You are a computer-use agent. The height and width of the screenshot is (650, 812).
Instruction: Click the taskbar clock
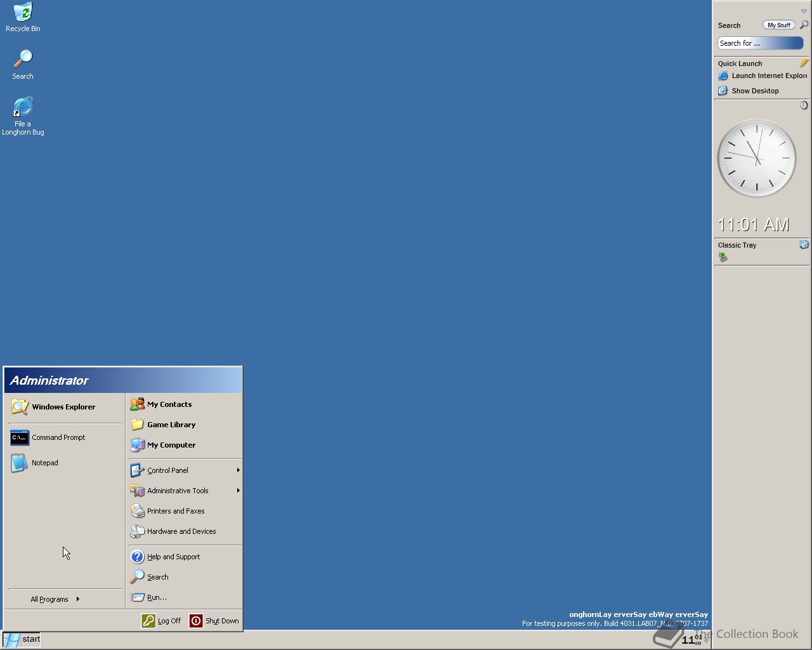click(691, 639)
